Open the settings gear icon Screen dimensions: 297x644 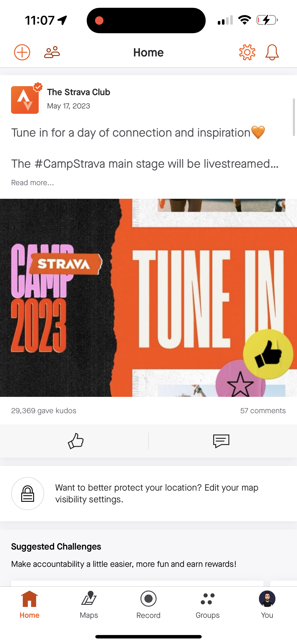coord(247,52)
